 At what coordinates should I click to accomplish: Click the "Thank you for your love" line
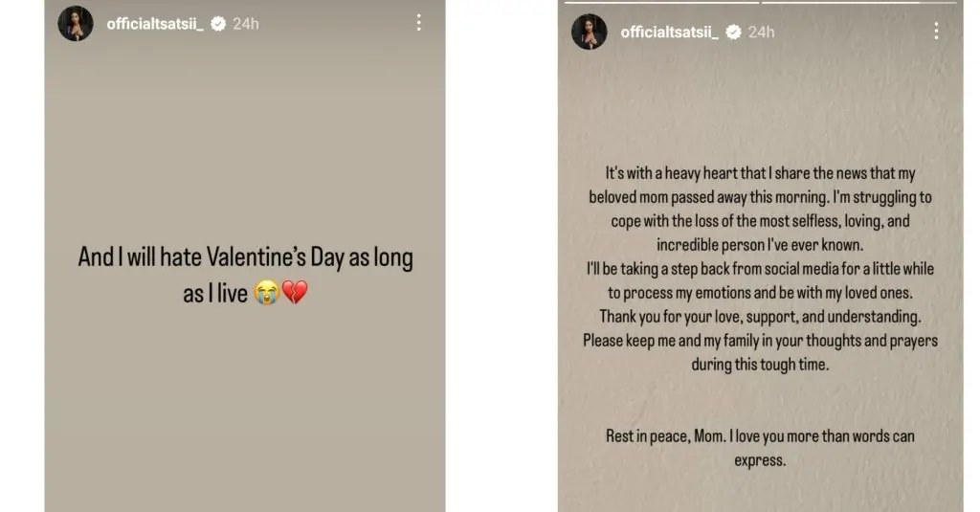coord(761,316)
